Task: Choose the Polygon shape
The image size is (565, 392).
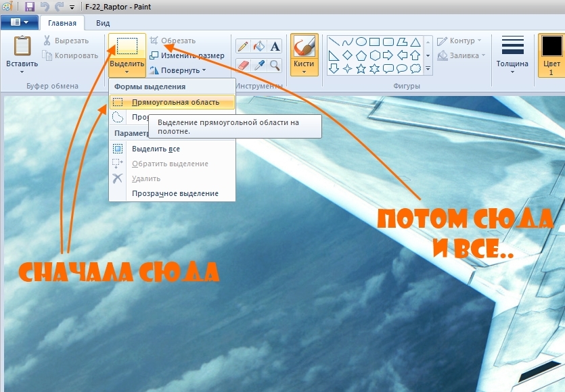Action: point(402,42)
